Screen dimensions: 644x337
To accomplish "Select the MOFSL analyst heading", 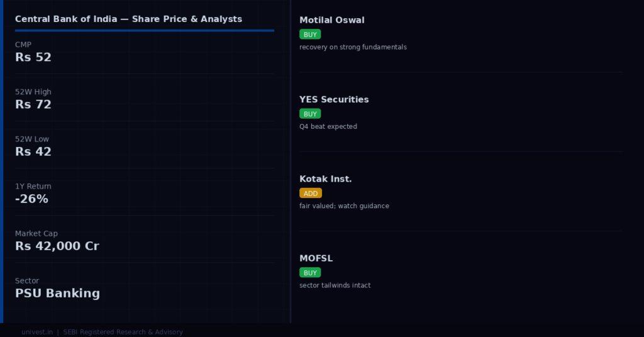I will tap(316, 258).
